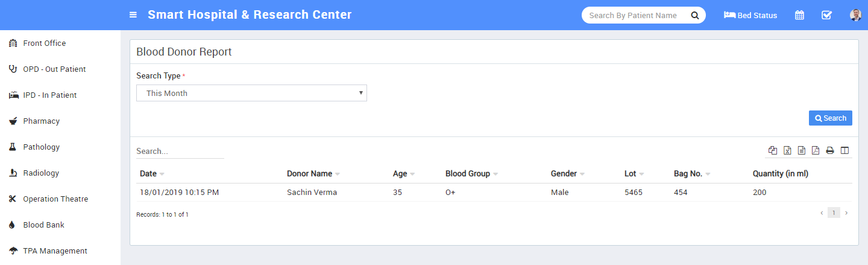This screenshot has width=868, height=265.
Task: Export report as PDF file
Action: tap(816, 150)
